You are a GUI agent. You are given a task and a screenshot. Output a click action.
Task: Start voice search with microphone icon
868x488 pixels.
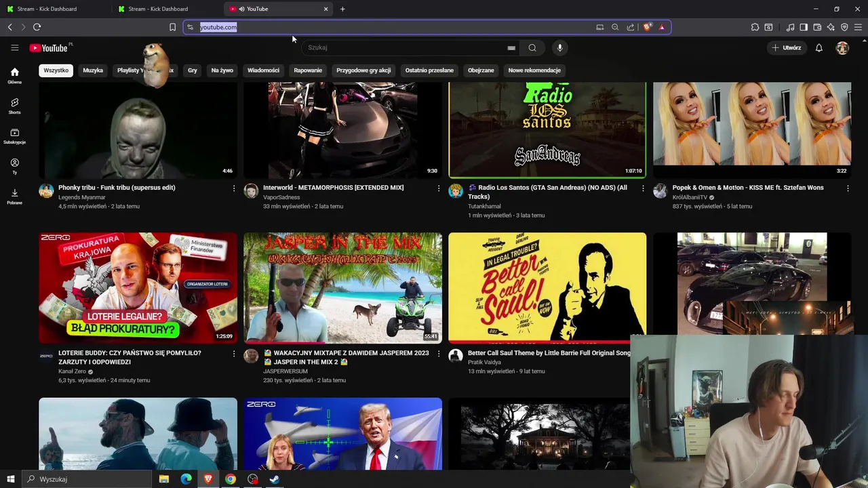[559, 47]
